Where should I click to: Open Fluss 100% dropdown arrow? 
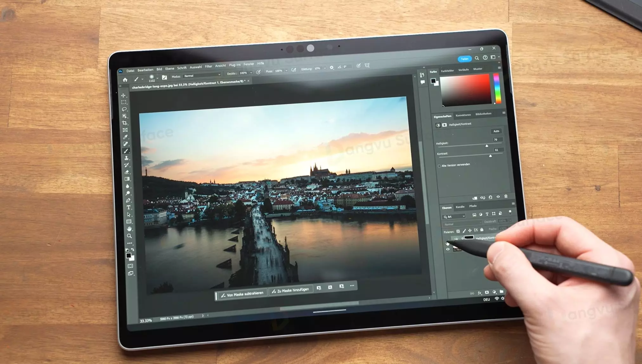click(286, 70)
